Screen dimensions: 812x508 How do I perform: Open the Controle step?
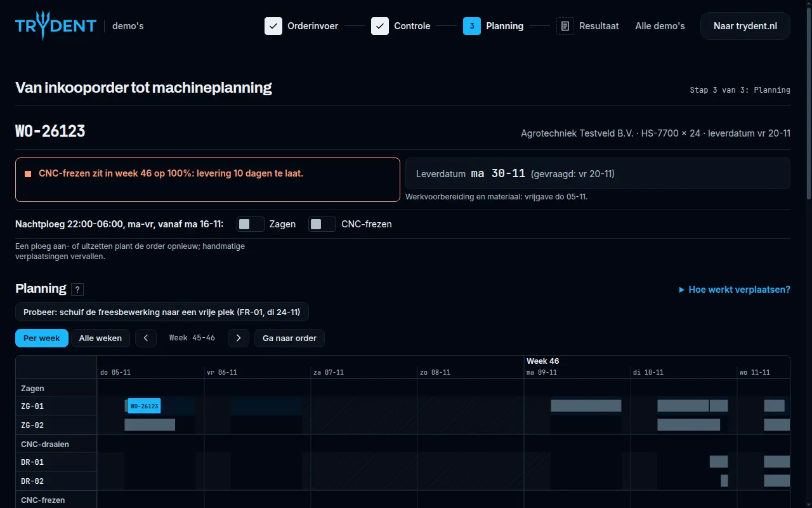click(x=401, y=26)
